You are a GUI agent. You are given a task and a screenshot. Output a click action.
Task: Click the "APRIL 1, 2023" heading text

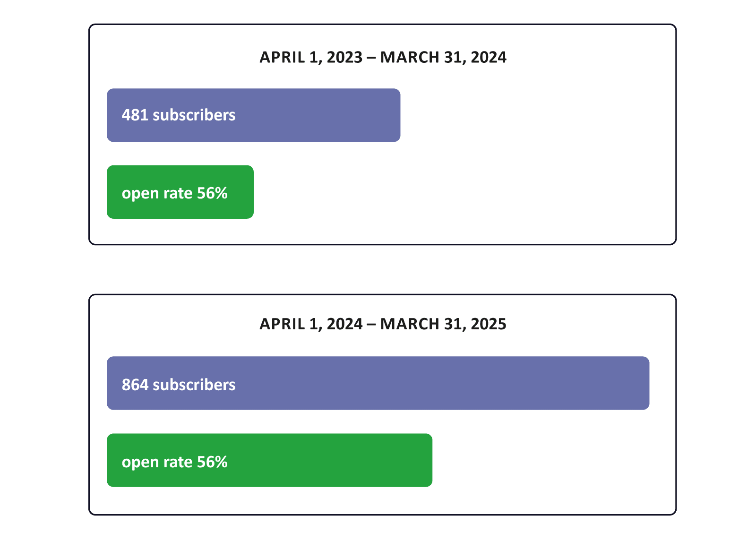(x=311, y=57)
